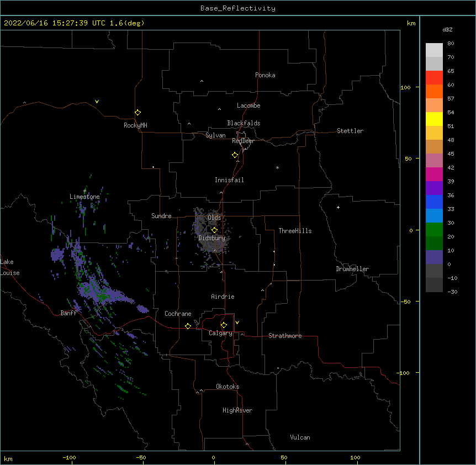Click the Okotoks label
Image resolution: width=476 pixels, height=465 pixels.
point(228,387)
